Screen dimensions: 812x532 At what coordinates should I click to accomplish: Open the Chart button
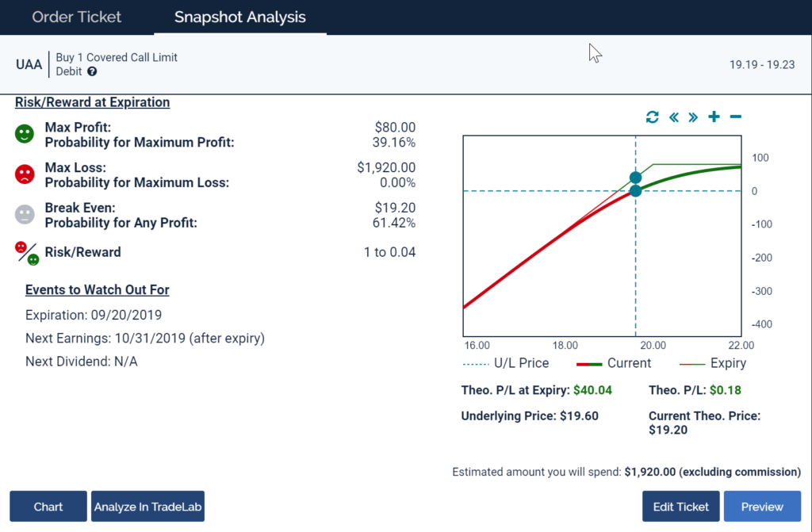(48, 507)
